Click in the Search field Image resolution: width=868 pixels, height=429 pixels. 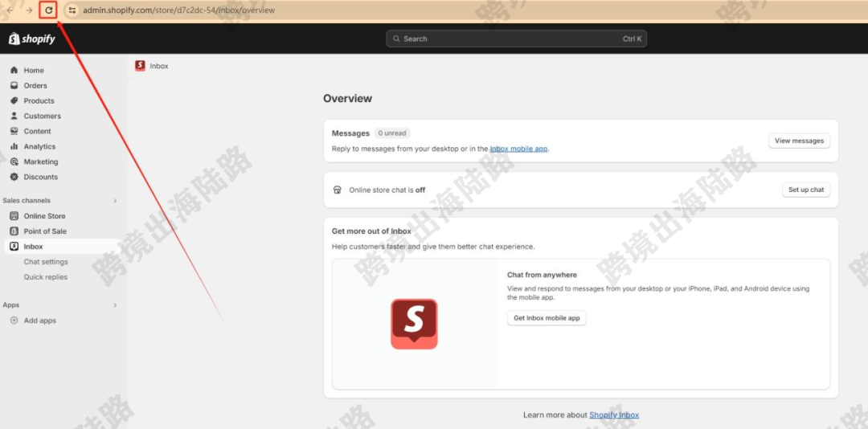[516, 39]
